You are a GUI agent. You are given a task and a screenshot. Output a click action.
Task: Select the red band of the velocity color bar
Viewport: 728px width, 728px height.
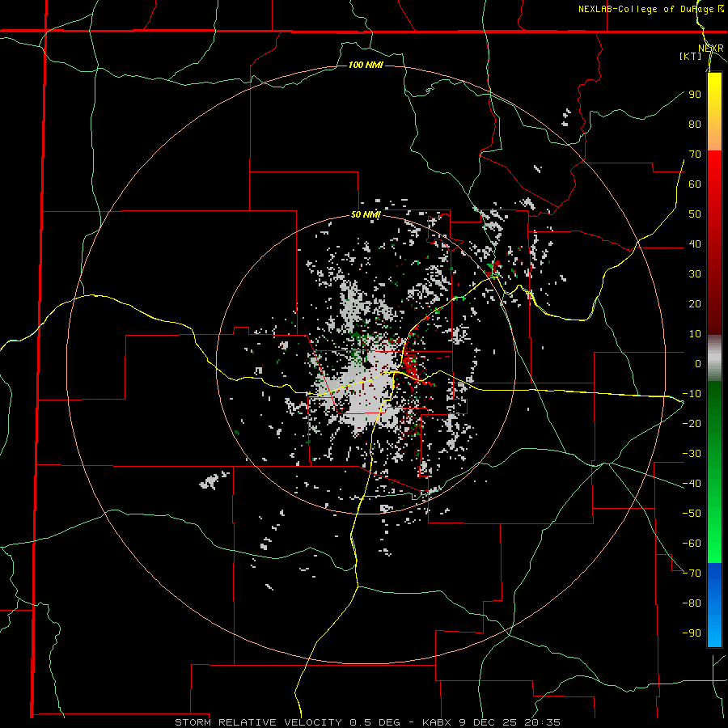coord(714,243)
